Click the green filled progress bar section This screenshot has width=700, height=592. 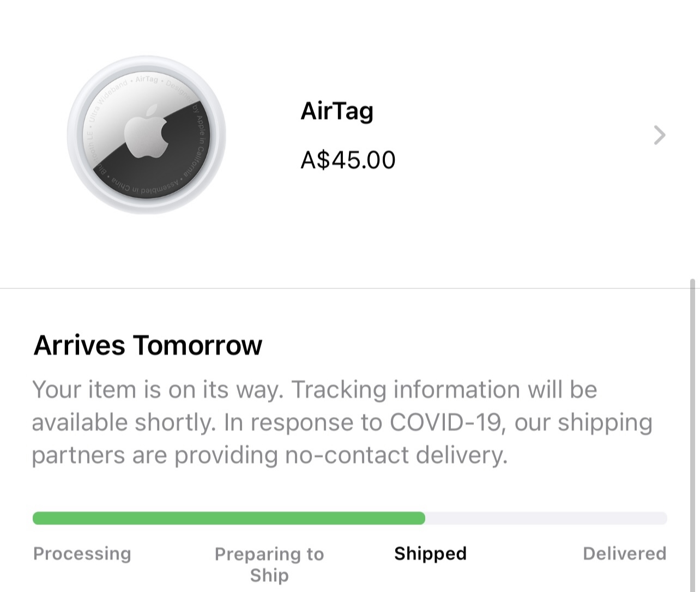[x=229, y=518]
